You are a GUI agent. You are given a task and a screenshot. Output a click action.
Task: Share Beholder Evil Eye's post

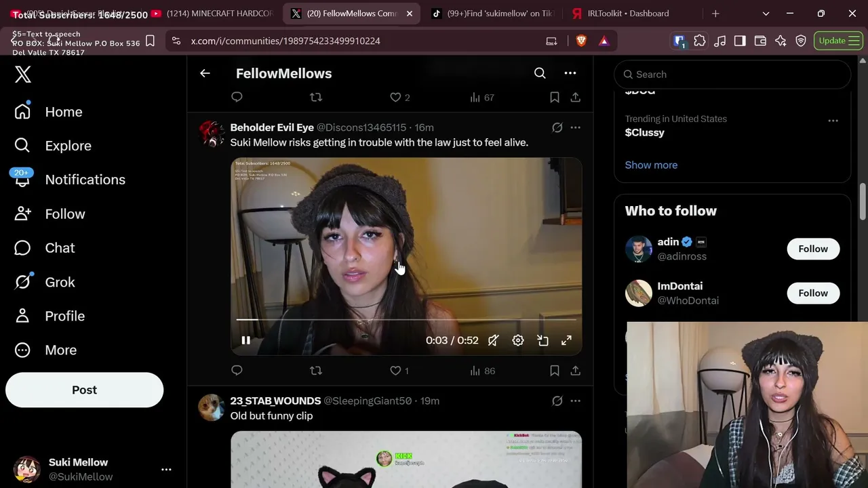575,370
